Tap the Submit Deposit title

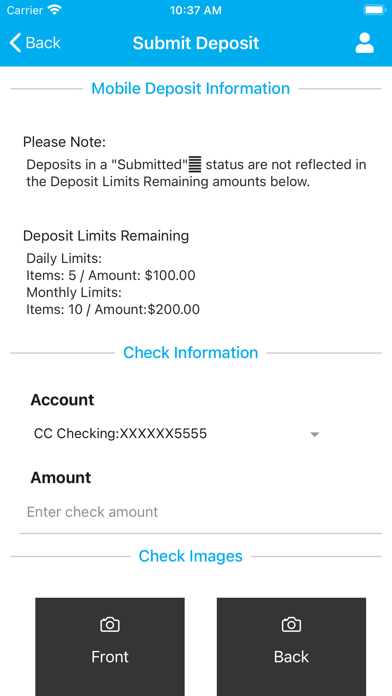196,44
